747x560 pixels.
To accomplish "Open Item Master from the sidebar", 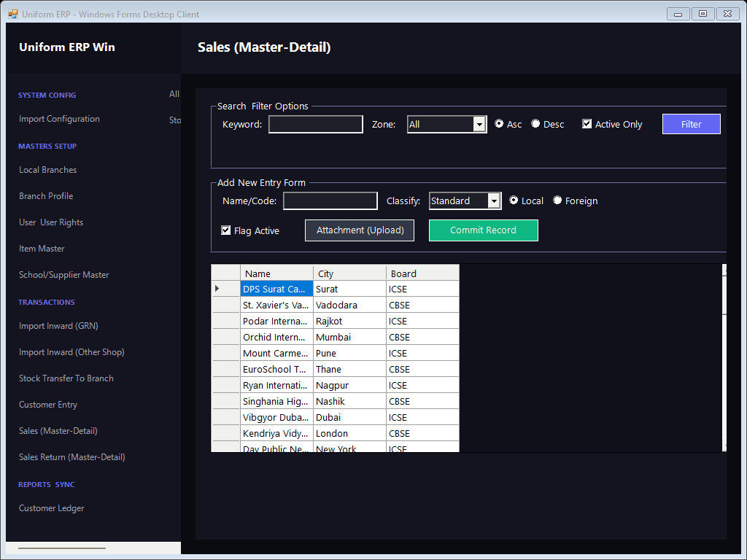I will pyautogui.click(x=42, y=249).
